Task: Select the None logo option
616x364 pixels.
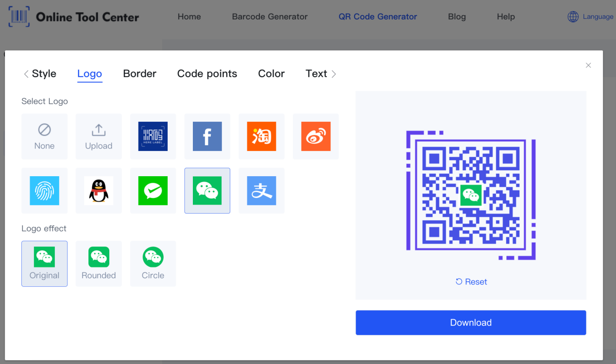Action: tap(44, 136)
